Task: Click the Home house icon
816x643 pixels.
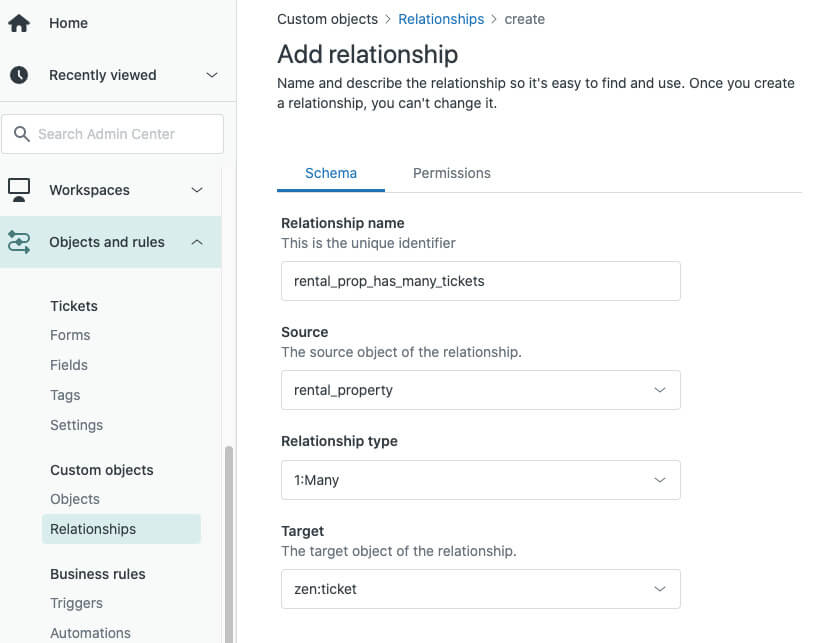Action: coord(19,23)
